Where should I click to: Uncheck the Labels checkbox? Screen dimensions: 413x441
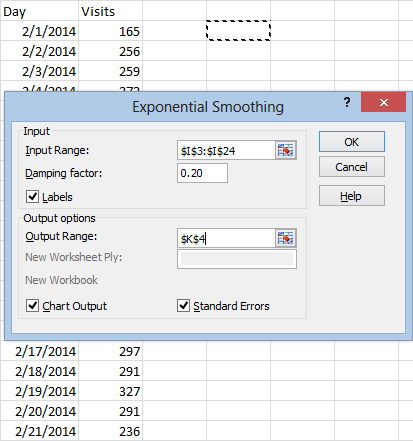coord(32,197)
